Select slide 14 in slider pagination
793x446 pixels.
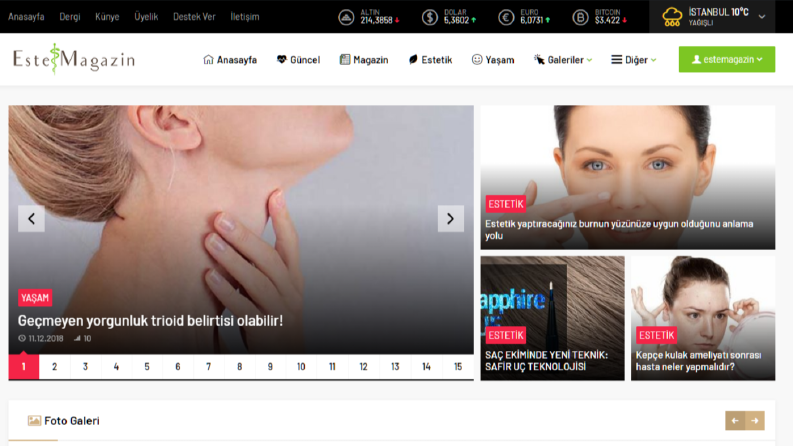[426, 367]
